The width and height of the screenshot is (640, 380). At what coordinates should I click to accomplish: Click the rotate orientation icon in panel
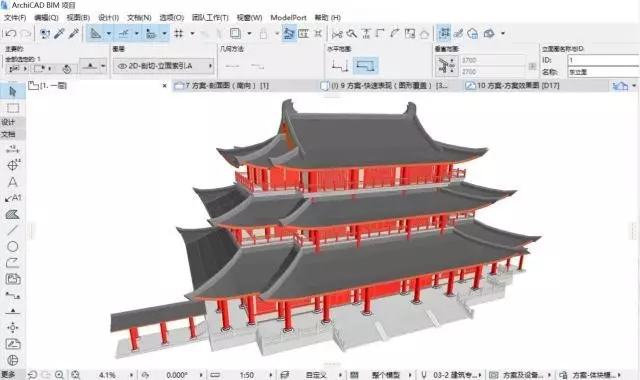tap(67, 69)
